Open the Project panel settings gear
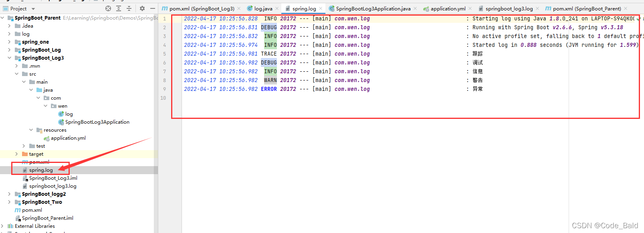 pyautogui.click(x=142, y=8)
